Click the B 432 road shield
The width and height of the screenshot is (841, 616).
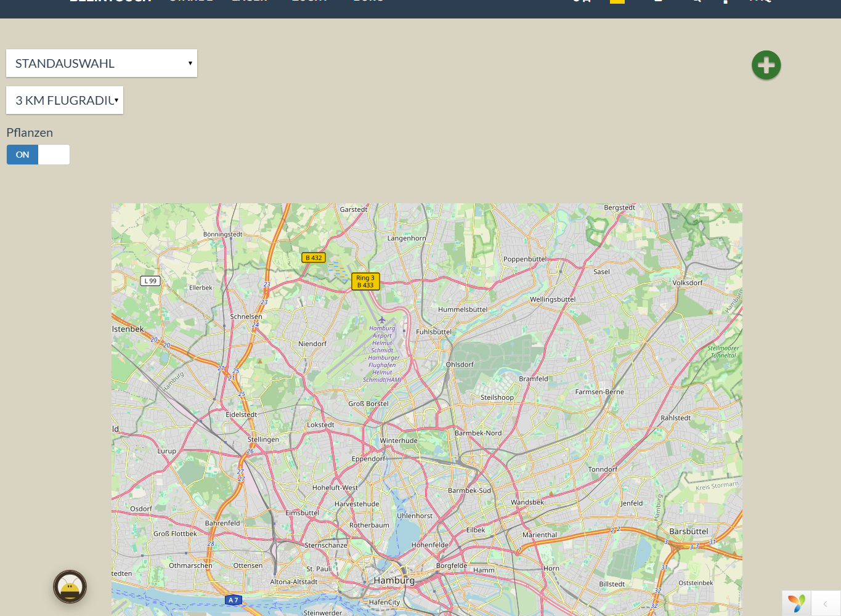point(314,257)
